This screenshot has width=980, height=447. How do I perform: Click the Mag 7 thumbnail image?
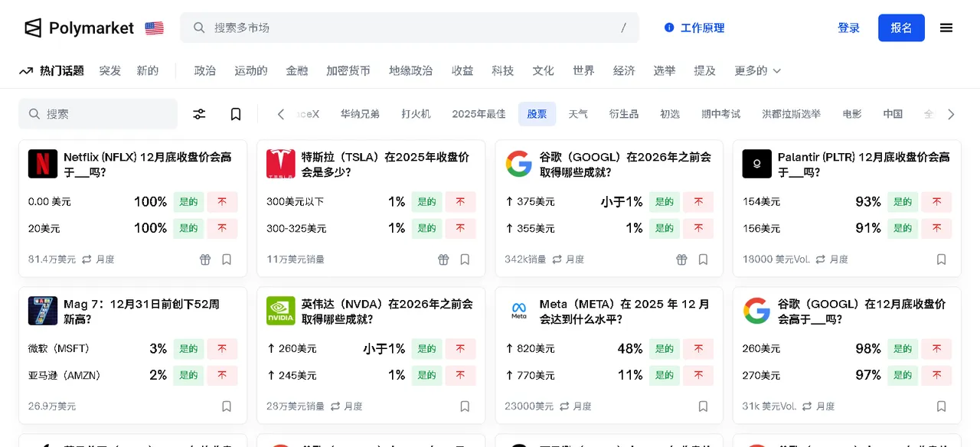point(43,311)
